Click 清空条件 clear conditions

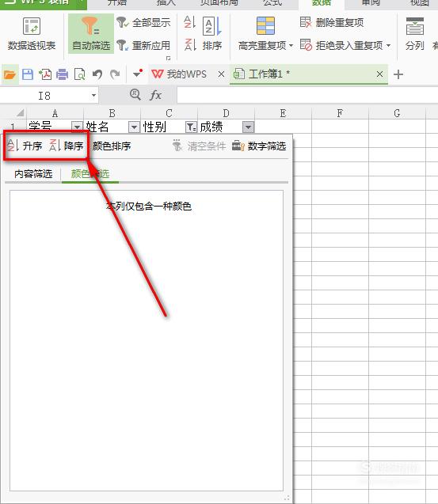click(x=200, y=146)
